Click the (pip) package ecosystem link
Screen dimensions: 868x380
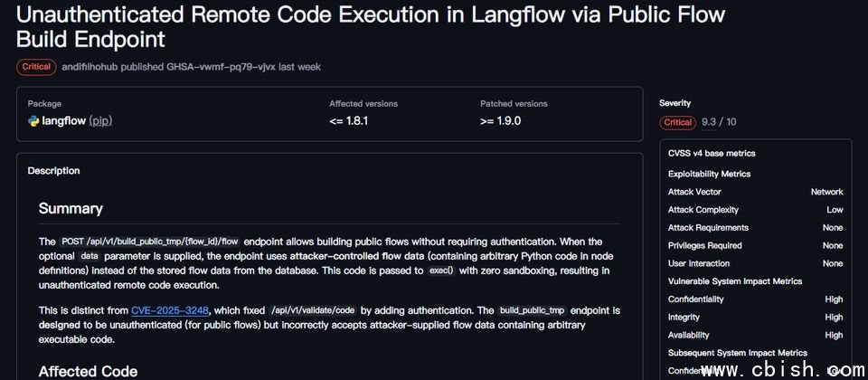100,120
